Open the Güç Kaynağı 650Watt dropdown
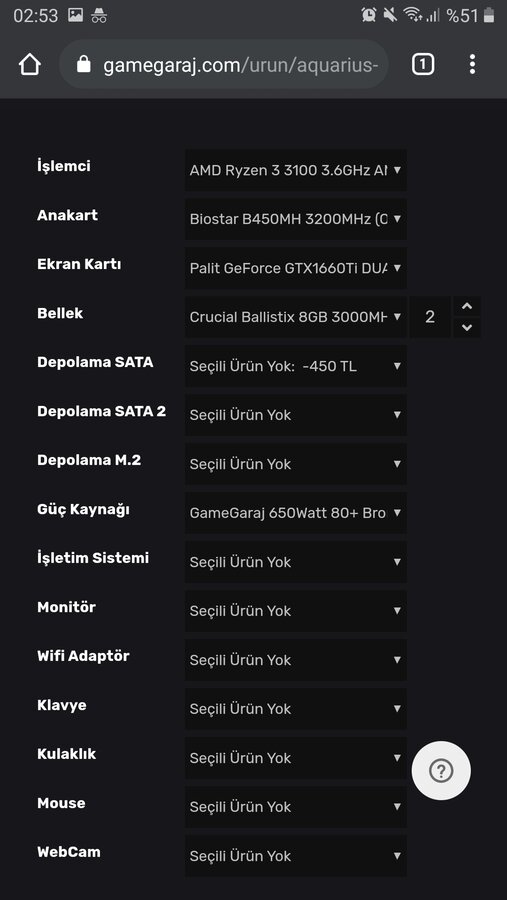This screenshot has height=900, width=507. point(296,513)
